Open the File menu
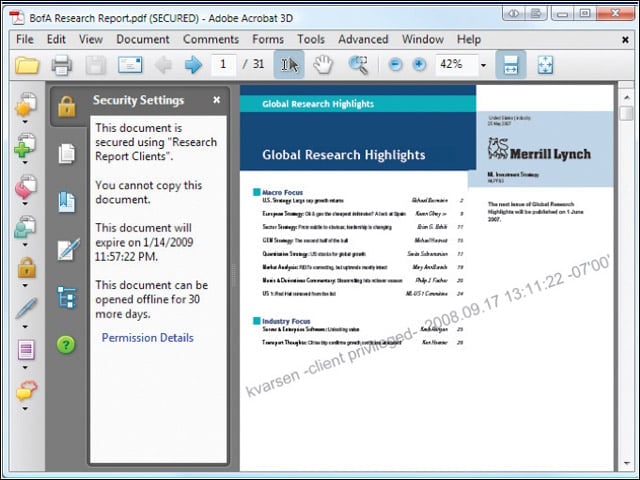 pos(25,40)
